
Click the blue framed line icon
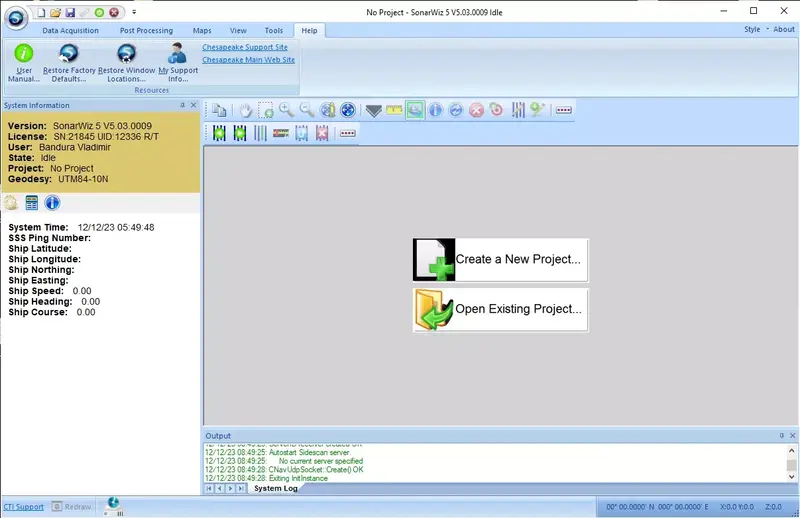pos(302,133)
